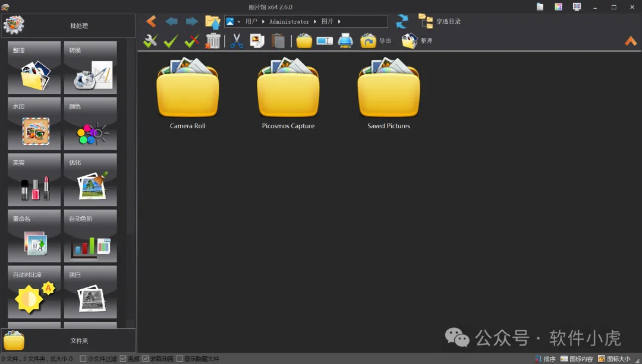Screen dimensions: 642x364
Task: Open the 图标大小 menu in status bar
Action: pos(614,359)
